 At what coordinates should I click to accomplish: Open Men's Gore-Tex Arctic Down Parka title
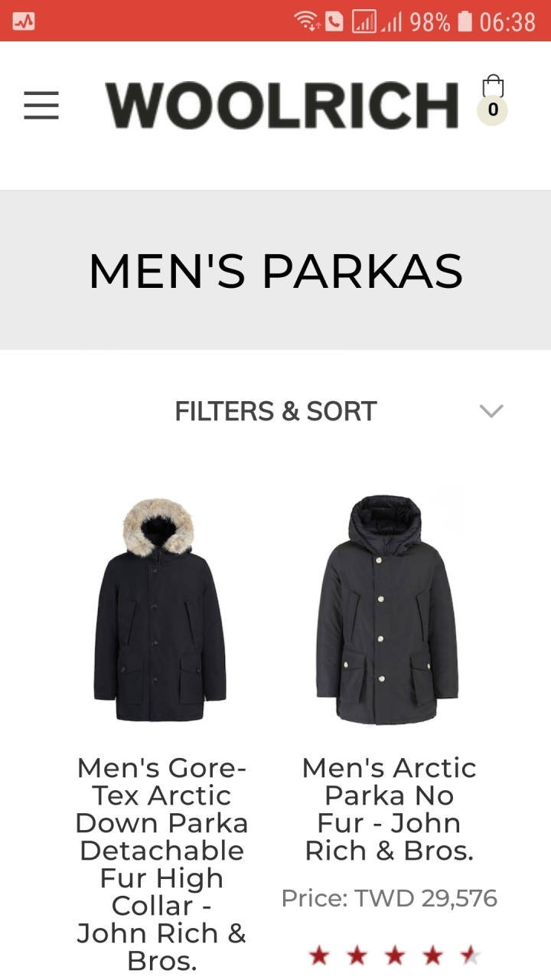tap(161, 864)
